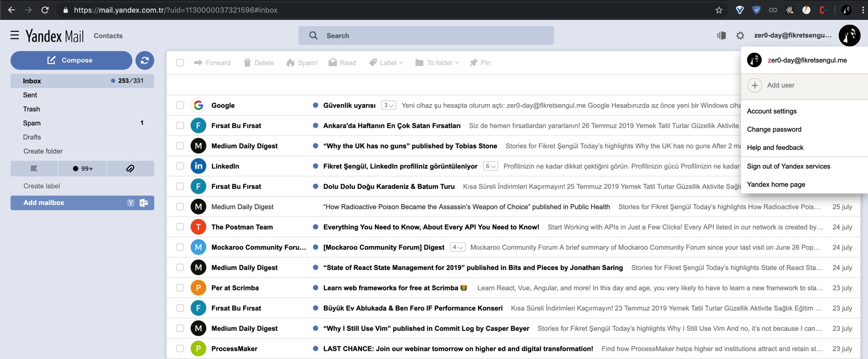Click the Add mailbox button

tap(82, 203)
